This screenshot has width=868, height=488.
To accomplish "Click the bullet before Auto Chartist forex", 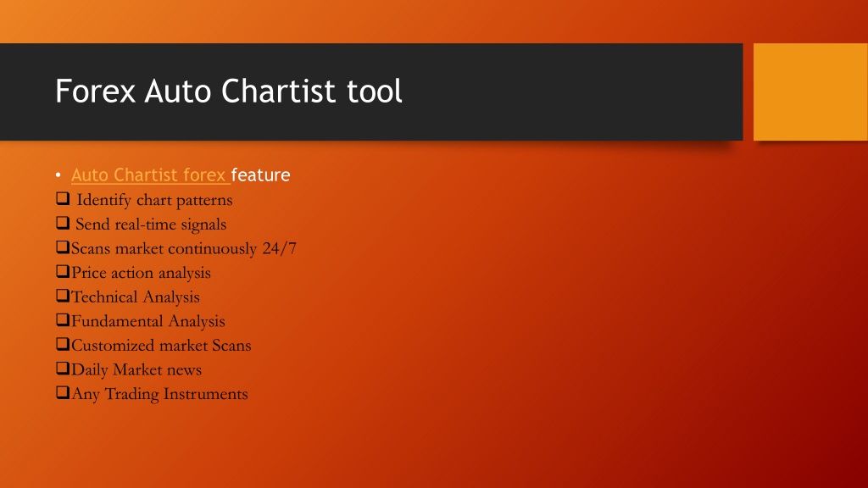I will [x=58, y=175].
